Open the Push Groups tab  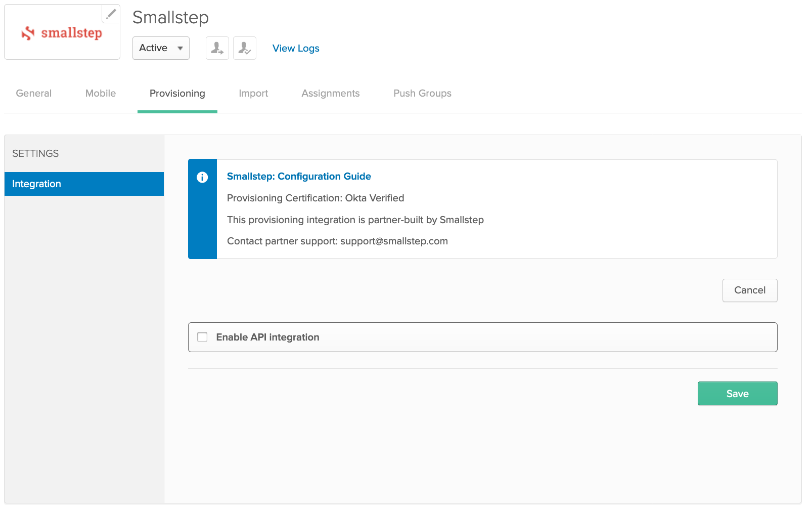[x=422, y=94]
